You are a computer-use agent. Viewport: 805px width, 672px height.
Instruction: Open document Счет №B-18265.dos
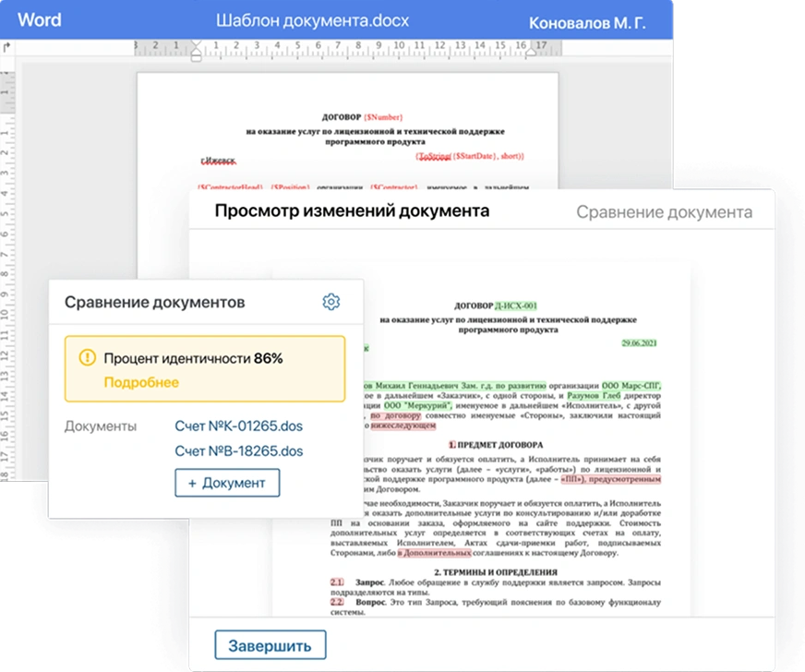click(239, 451)
